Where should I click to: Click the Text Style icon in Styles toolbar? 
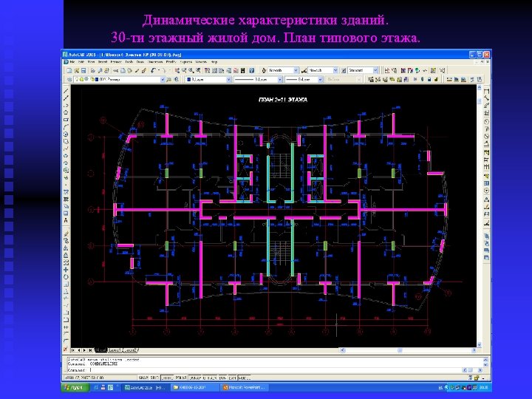[264, 70]
